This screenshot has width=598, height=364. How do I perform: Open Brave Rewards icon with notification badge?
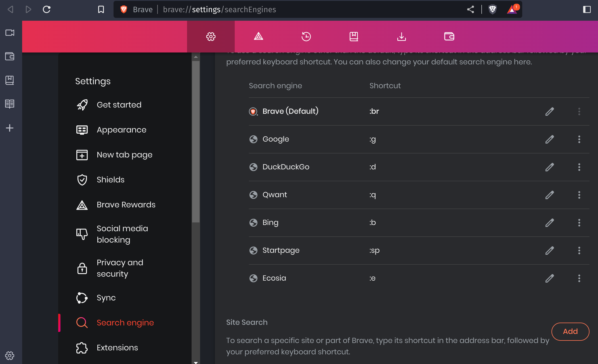tap(513, 9)
